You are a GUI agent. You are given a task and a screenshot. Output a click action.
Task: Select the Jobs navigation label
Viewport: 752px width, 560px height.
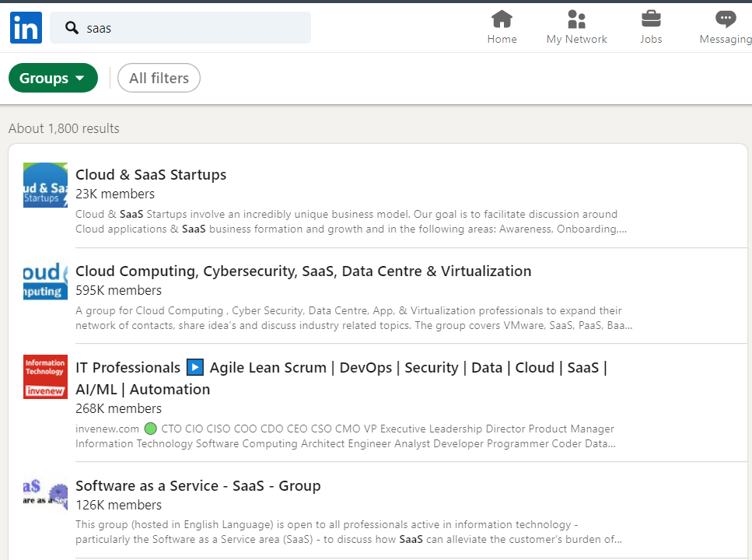tap(651, 39)
